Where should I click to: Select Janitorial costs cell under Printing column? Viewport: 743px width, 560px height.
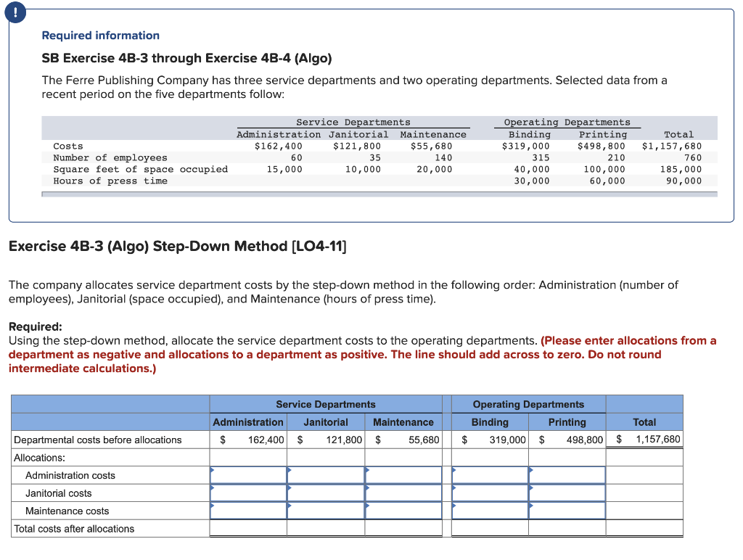[567, 493]
